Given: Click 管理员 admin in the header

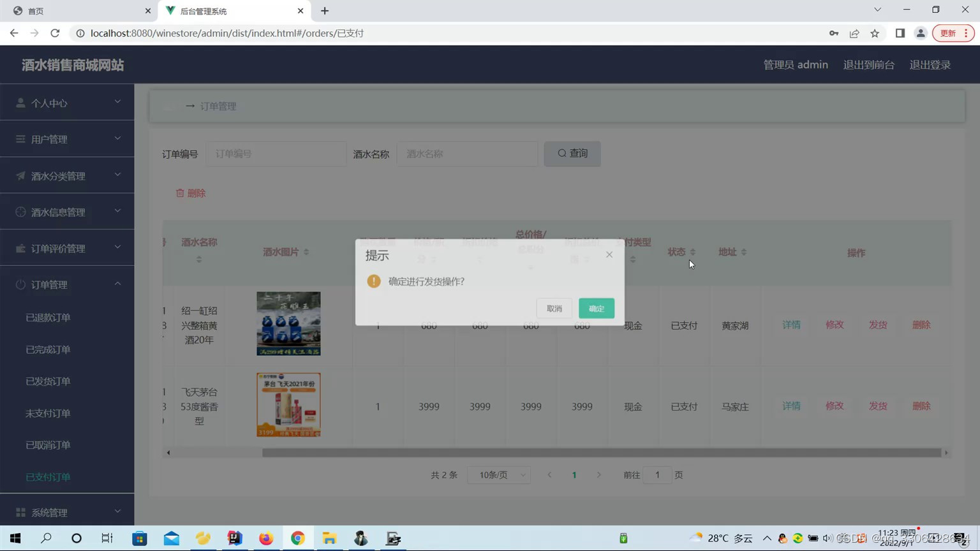Looking at the screenshot, I should (796, 64).
